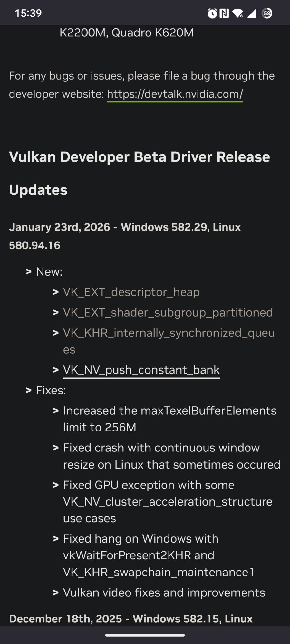Tap the NFC status icon
Image resolution: width=290 pixels, height=644 pixels.
click(x=224, y=13)
